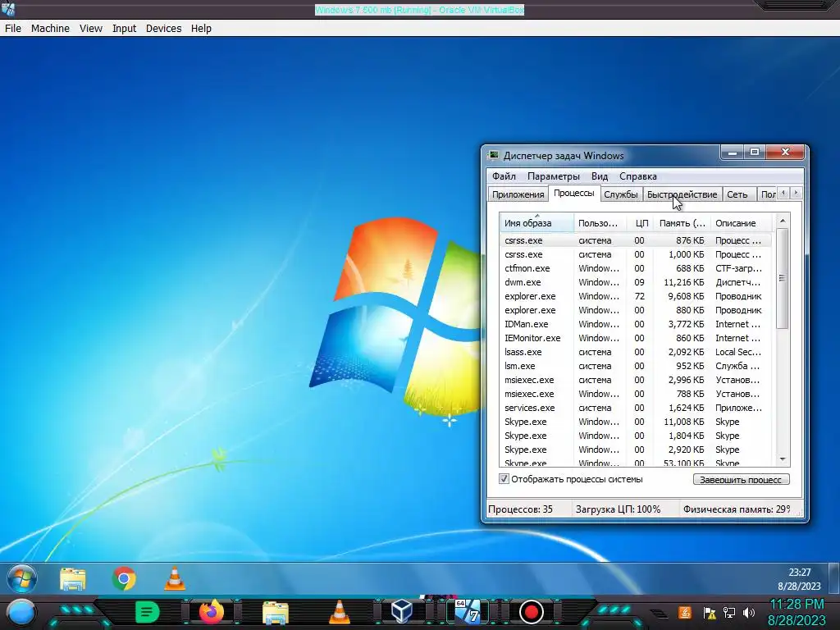Select the ctfmon.exe process row
The width and height of the screenshot is (840, 630).
637,268
